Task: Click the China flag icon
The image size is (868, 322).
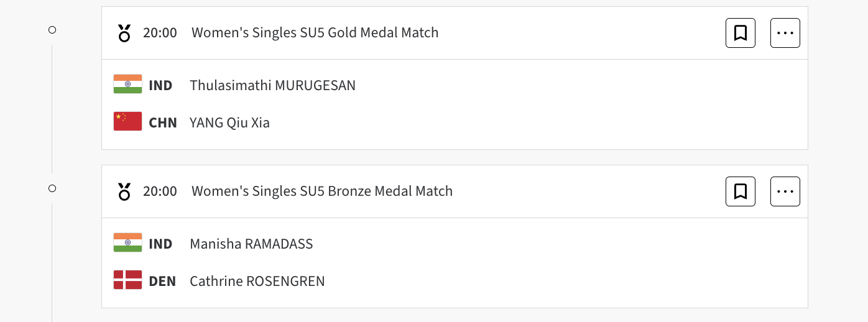Action: tap(127, 122)
